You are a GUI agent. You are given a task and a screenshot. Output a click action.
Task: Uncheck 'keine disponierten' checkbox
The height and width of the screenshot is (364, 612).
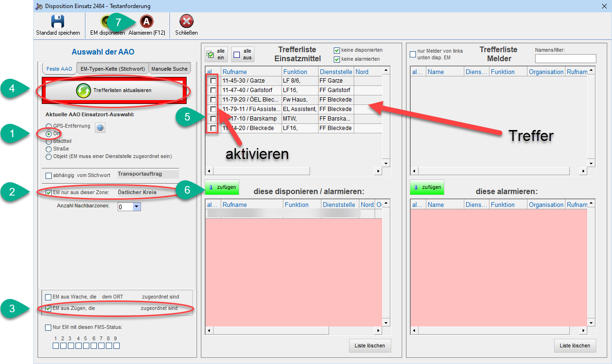(x=337, y=50)
